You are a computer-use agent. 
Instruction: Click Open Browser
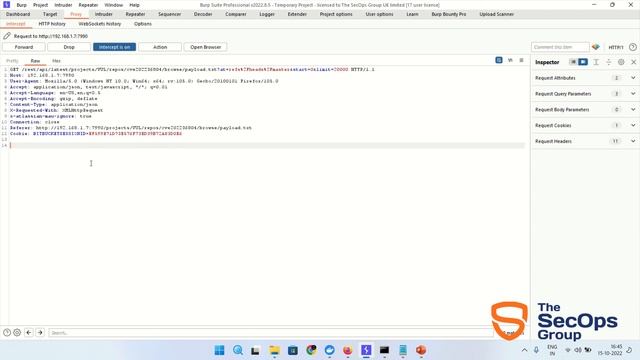click(x=205, y=47)
